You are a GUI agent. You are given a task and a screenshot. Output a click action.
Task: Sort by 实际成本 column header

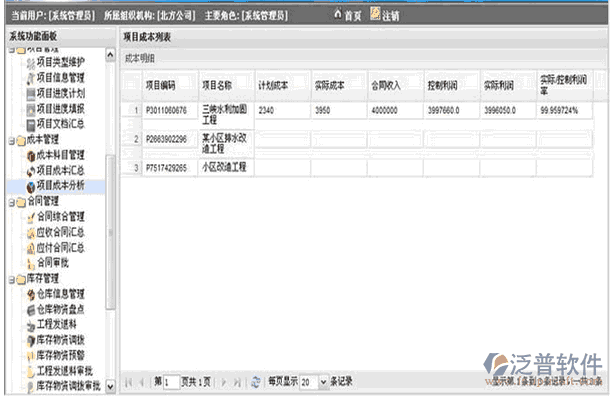pos(339,85)
